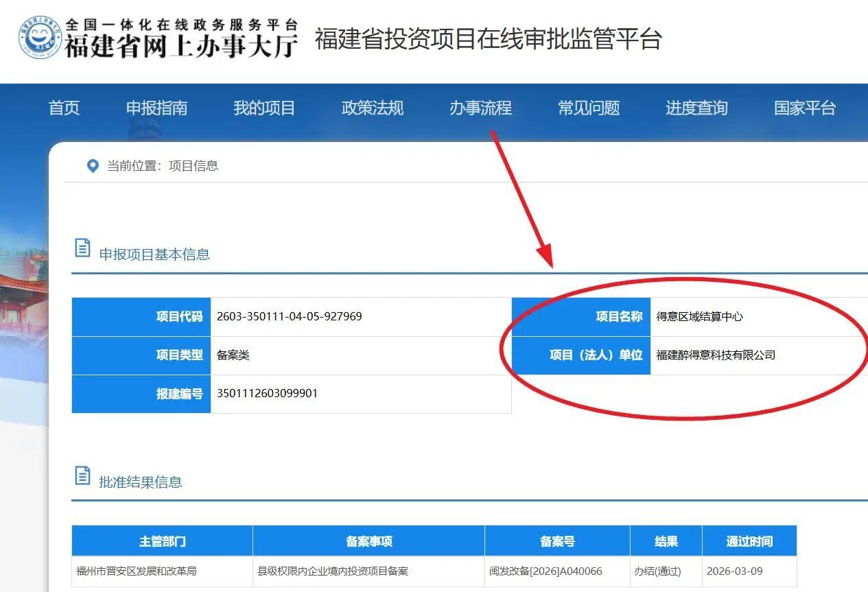Viewport: 868px width, 592px height.
Task: Select the 项目代码 value 2603-350111-04-05-927969
Action: 288,316
